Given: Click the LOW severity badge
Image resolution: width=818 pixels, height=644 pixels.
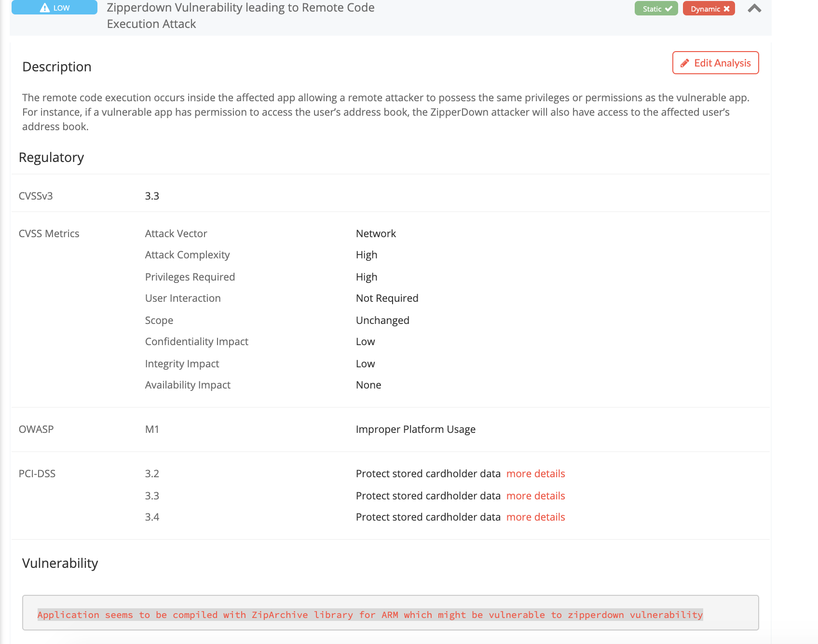Looking at the screenshot, I should [x=54, y=7].
